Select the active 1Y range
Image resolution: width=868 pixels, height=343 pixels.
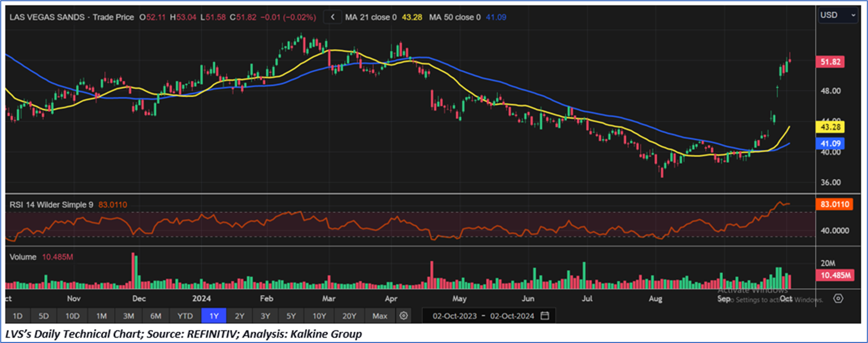tap(214, 316)
